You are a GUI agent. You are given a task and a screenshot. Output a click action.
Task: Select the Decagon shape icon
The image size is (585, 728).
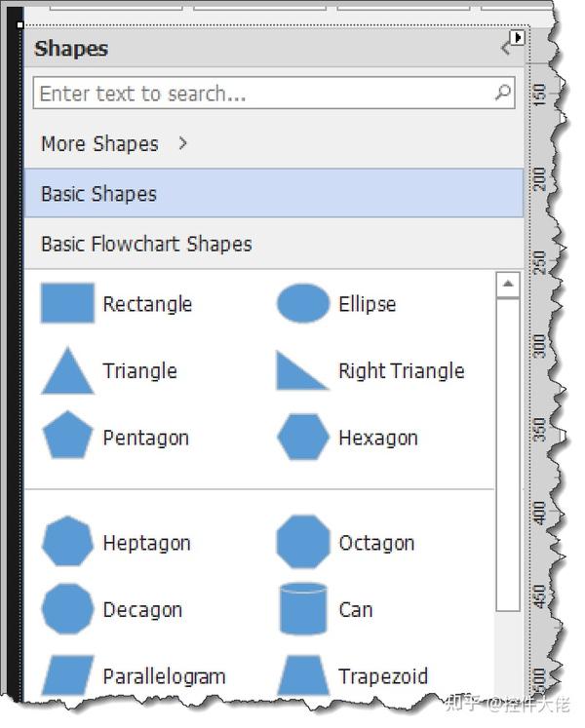click(x=67, y=609)
